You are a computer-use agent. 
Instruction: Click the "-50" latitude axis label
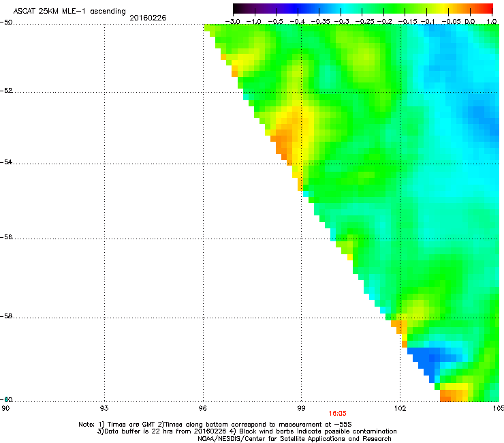6,22
